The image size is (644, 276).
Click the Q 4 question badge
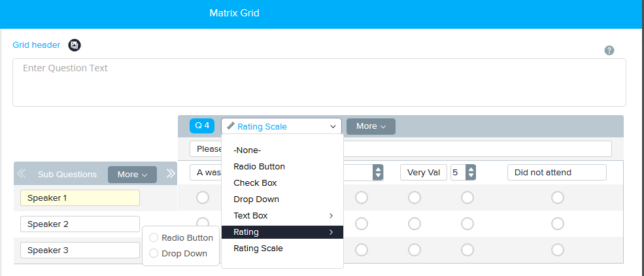pyautogui.click(x=202, y=126)
